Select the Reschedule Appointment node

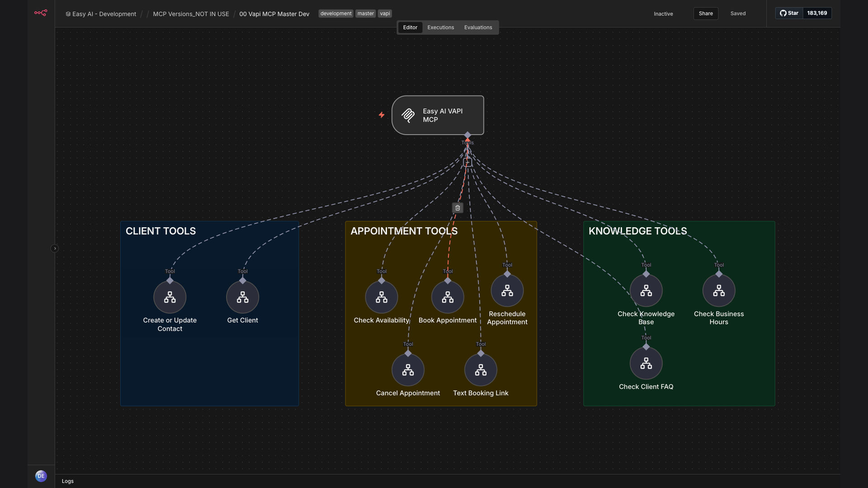coord(507,291)
